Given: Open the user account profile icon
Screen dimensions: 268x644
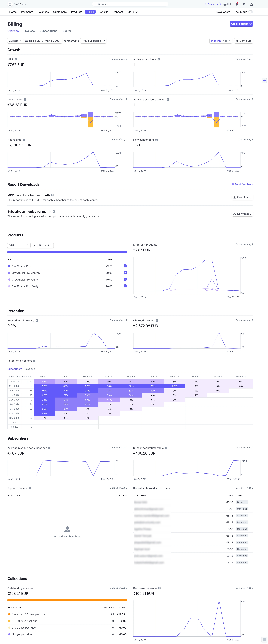Looking at the screenshot, I should click(252, 4).
